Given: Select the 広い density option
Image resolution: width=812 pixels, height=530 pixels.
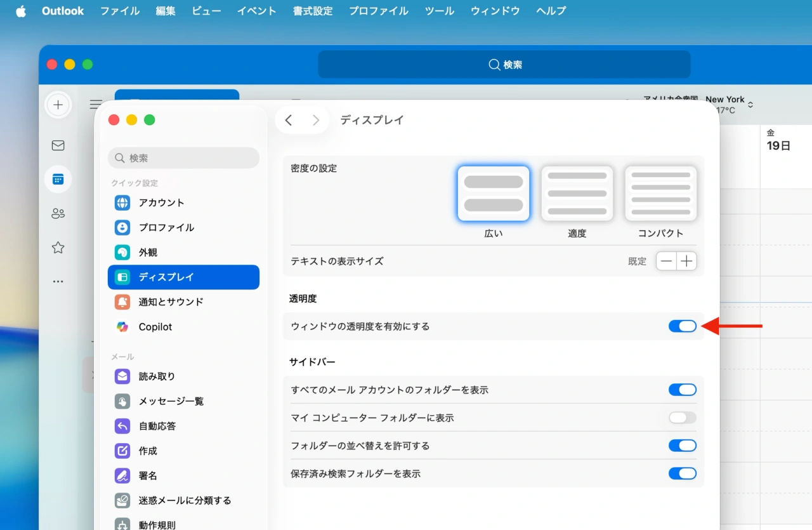Looking at the screenshot, I should [x=494, y=194].
